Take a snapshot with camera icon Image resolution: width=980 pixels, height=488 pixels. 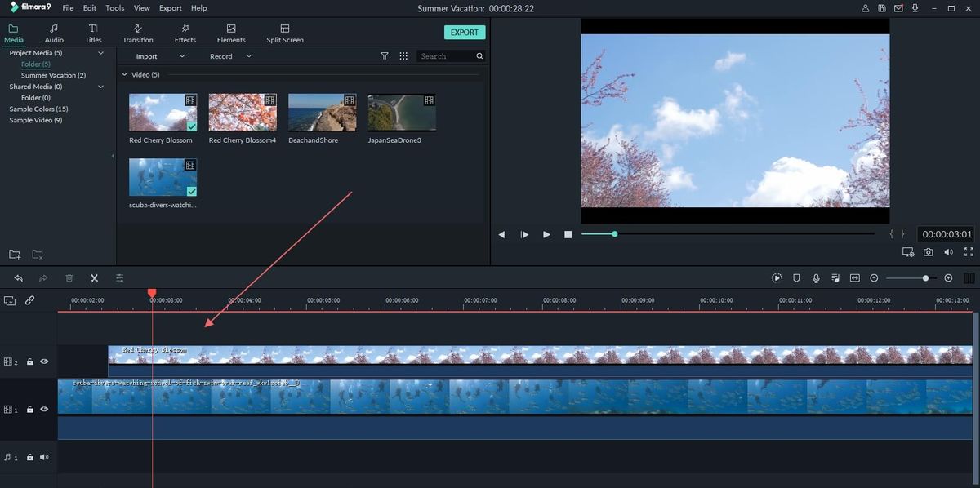(x=929, y=253)
